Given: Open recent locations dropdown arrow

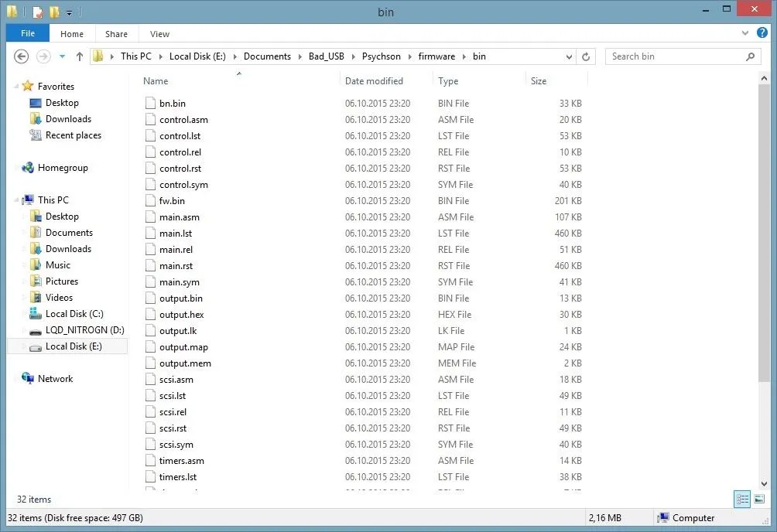Looking at the screenshot, I should pos(62,56).
